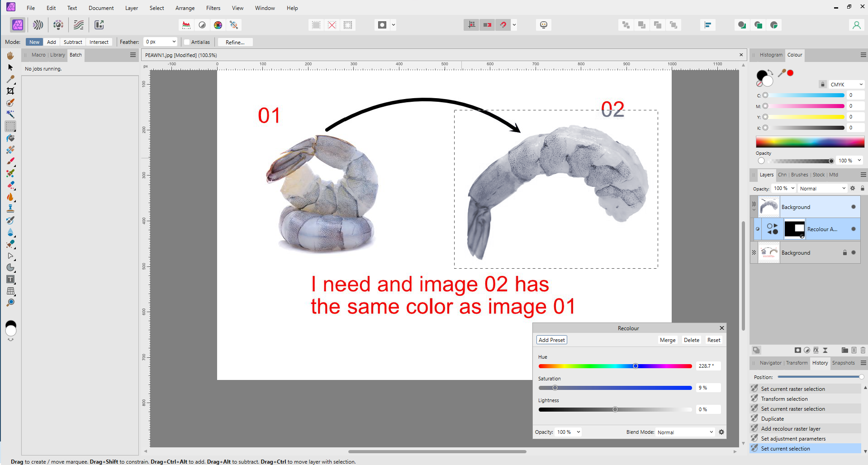This screenshot has height=465, width=868.
Task: Click the Auto Levels toolbar icon
Action: 186,25
